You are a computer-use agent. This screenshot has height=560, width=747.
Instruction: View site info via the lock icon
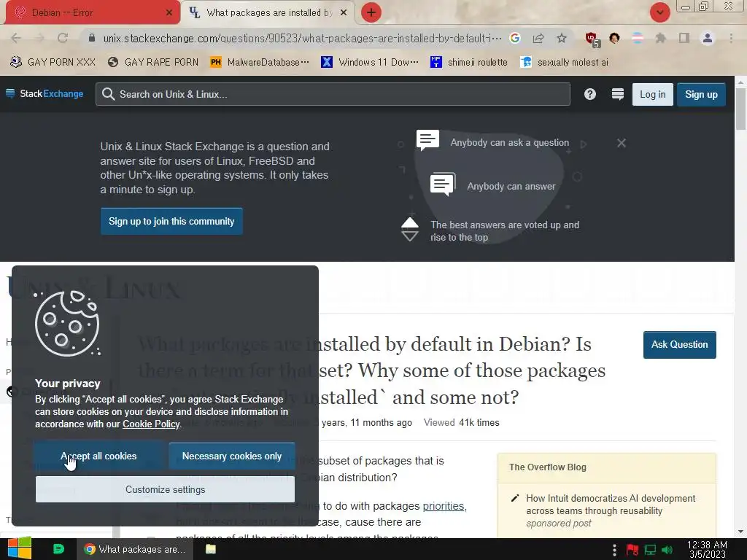[92, 38]
